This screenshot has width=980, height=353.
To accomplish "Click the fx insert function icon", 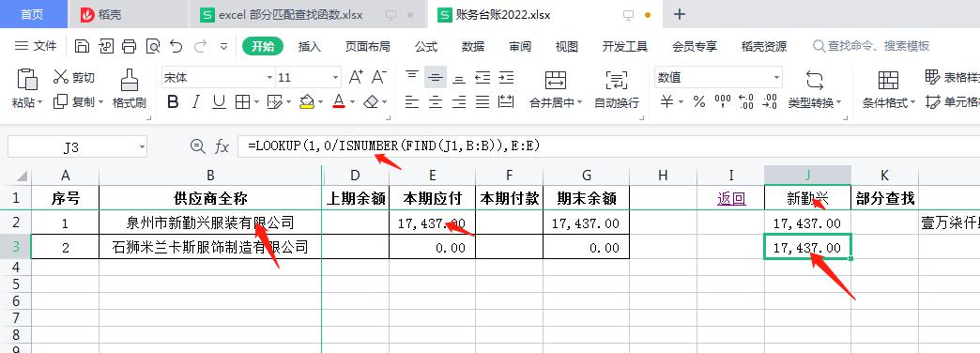I will pos(222,146).
